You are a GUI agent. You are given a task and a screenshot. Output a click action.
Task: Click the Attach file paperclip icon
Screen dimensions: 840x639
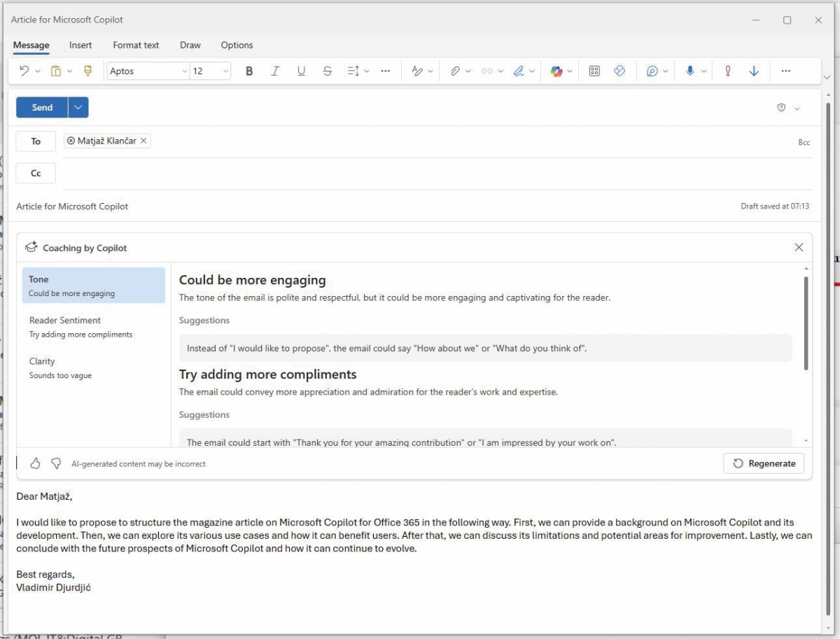455,71
